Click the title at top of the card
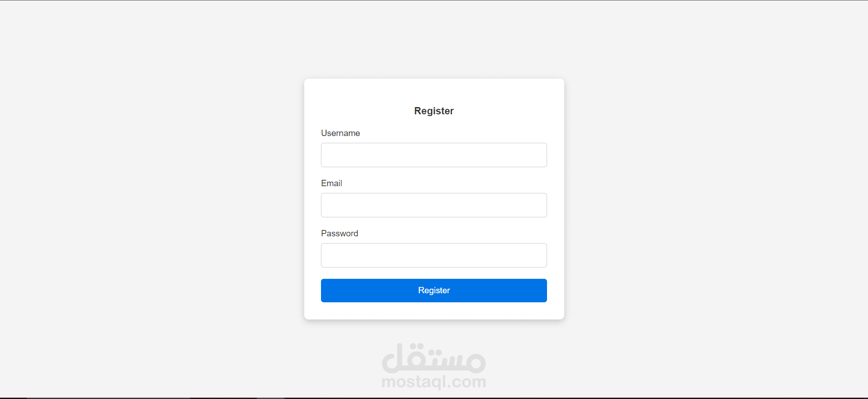The width and height of the screenshot is (868, 399). (x=434, y=111)
